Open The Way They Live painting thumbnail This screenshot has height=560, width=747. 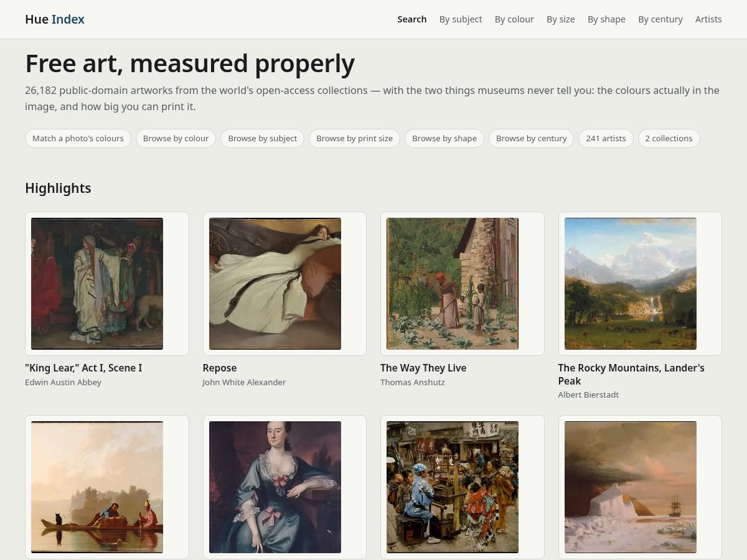[x=453, y=284]
